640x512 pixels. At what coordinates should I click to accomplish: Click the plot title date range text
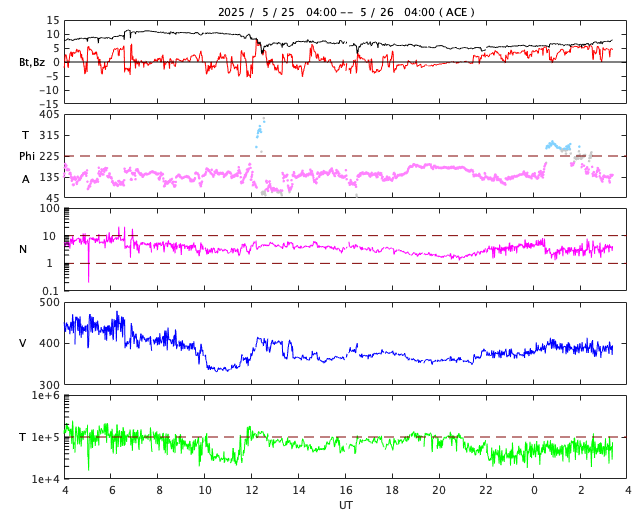pos(346,12)
